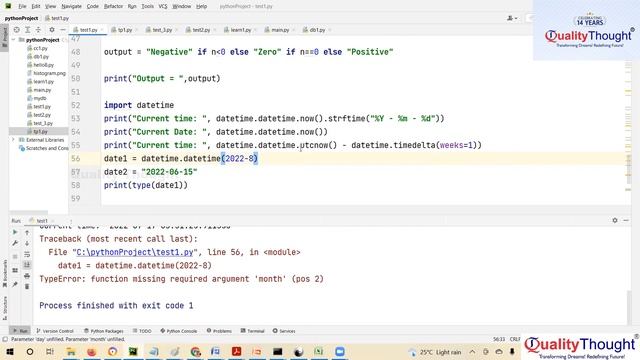This screenshot has height=360, width=640.
Task: Open Run panel layout icon
Action: click(x=15, y=270)
